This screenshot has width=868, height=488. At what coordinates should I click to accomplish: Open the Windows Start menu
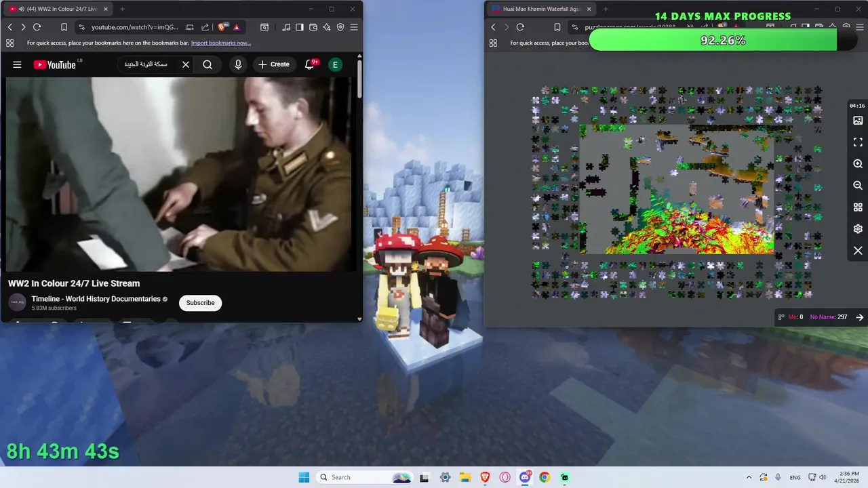304,477
